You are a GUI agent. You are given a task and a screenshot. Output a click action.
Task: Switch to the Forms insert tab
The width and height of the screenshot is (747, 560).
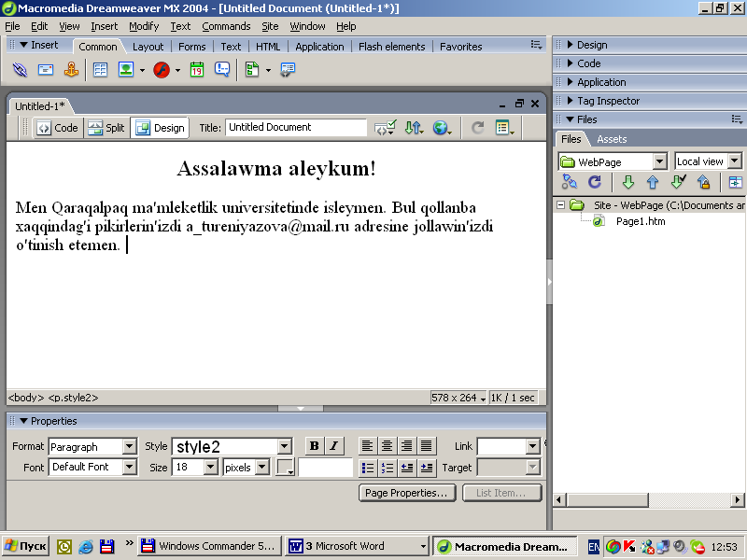[192, 47]
